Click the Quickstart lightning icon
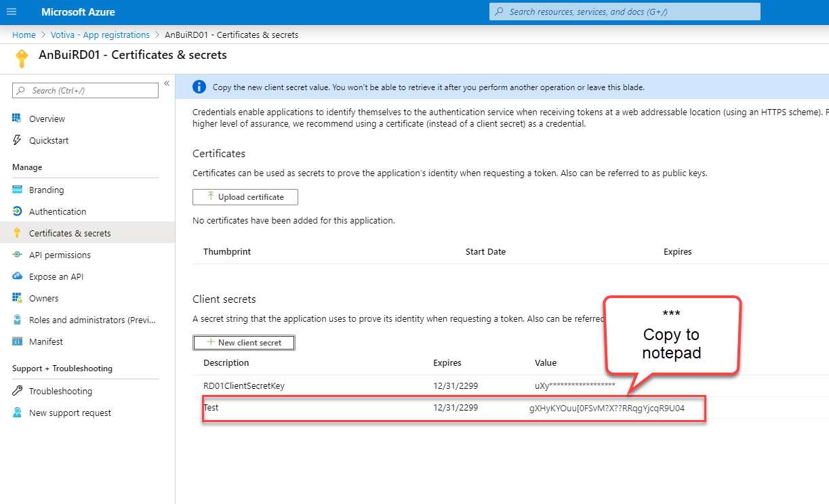The width and height of the screenshot is (829, 504). tap(17, 140)
